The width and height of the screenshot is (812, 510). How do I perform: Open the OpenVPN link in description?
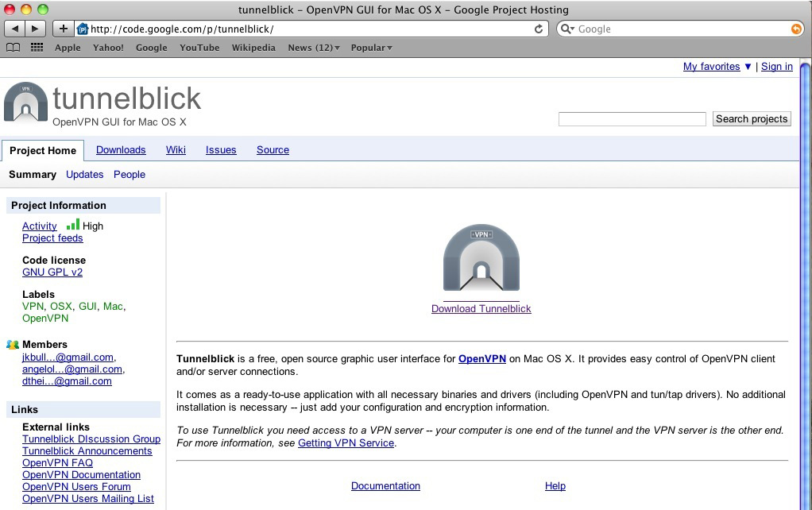482,359
